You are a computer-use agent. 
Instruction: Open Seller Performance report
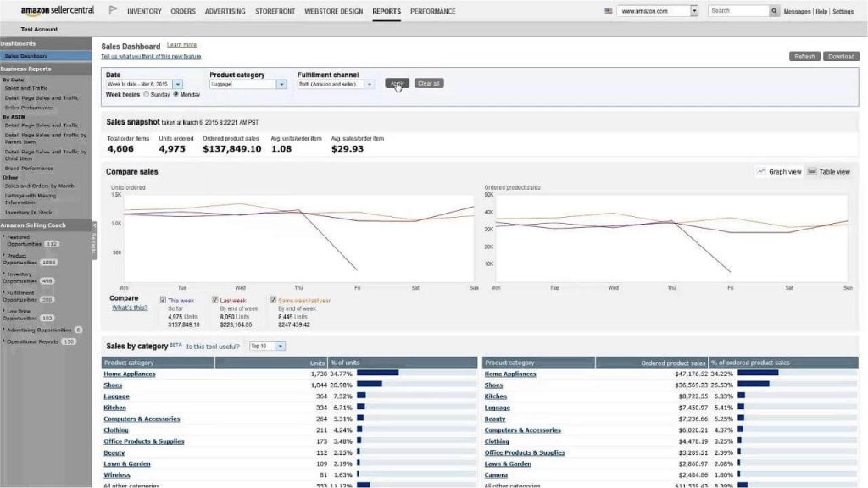pos(29,108)
